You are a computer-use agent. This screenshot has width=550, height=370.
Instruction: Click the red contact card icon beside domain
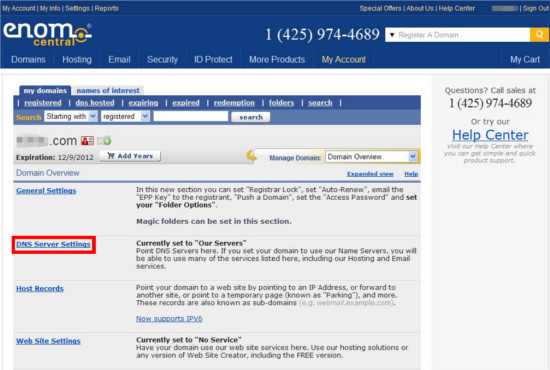pyautogui.click(x=87, y=141)
